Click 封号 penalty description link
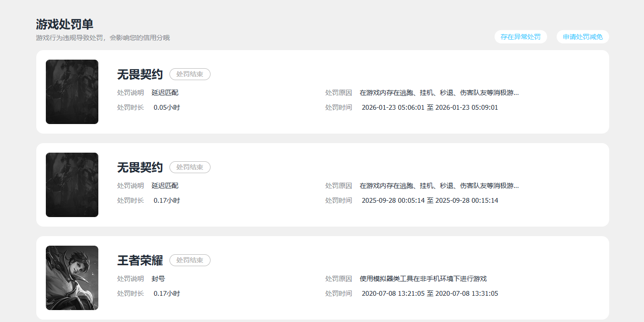The width and height of the screenshot is (644, 322). [158, 278]
